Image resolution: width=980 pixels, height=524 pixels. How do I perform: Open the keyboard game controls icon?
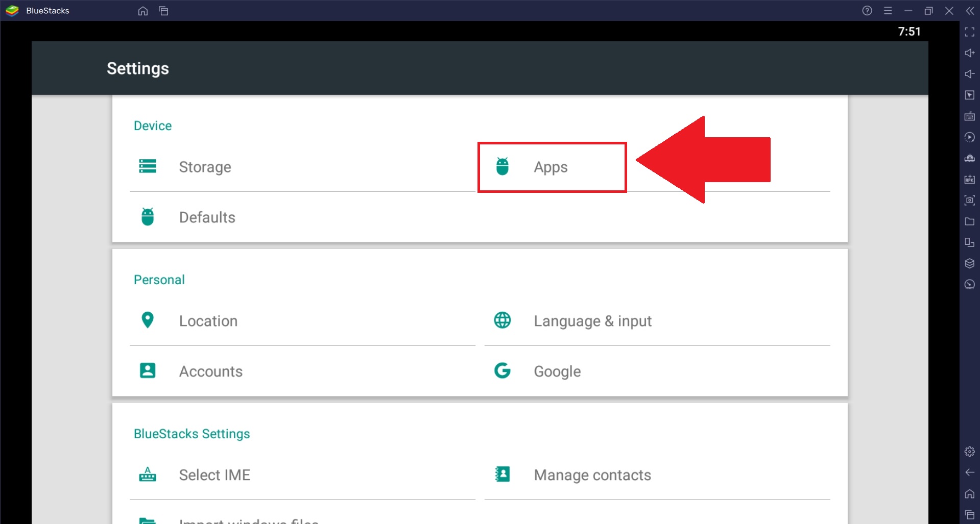click(x=970, y=116)
